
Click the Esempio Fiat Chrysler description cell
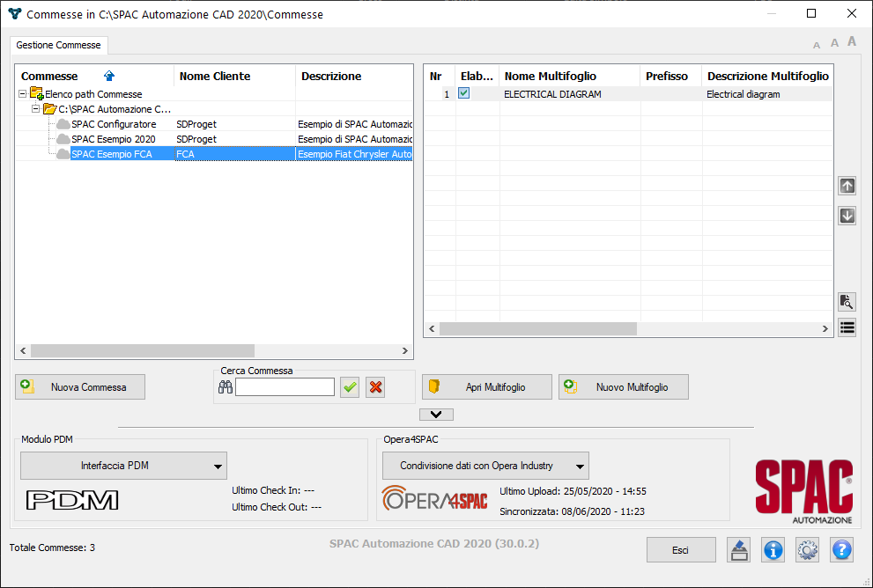coord(355,154)
